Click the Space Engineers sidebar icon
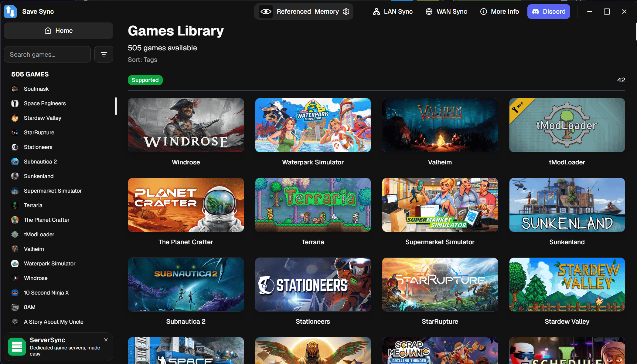 (15, 103)
